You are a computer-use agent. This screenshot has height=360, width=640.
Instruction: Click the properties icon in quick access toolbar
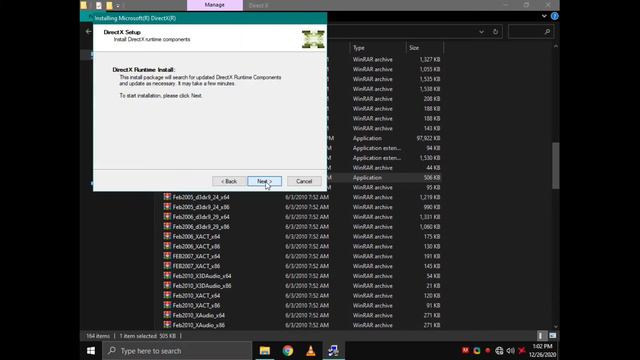point(99,5)
